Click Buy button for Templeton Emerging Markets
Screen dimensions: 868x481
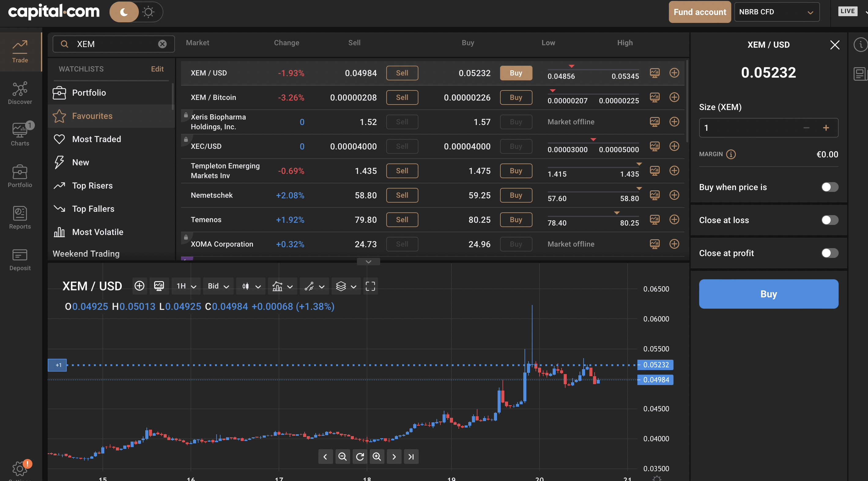[516, 171]
